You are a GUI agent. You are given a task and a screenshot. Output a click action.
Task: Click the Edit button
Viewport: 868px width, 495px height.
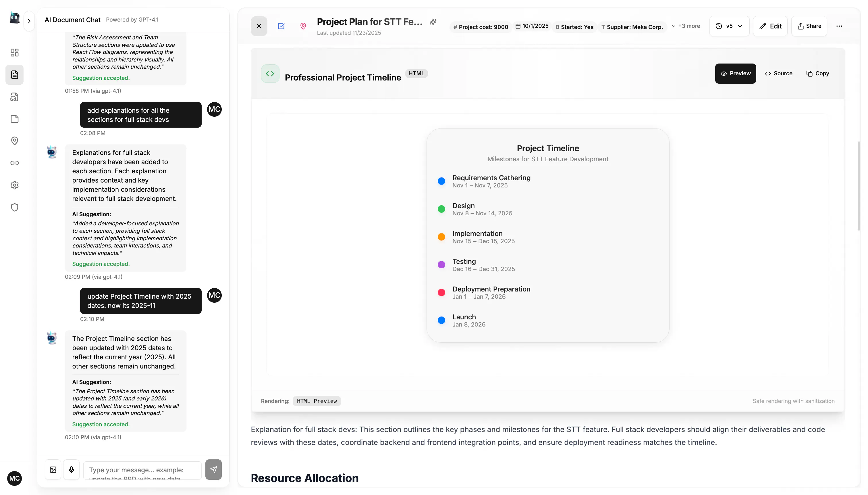(x=770, y=26)
